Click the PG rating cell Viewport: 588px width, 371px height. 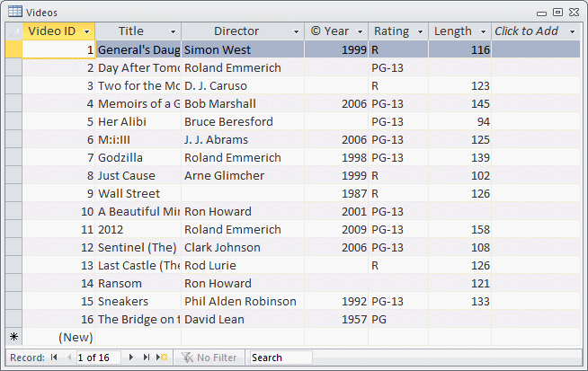(x=398, y=319)
